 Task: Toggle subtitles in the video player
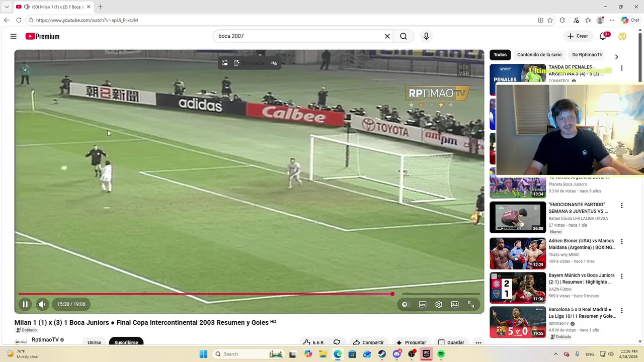[x=423, y=304]
